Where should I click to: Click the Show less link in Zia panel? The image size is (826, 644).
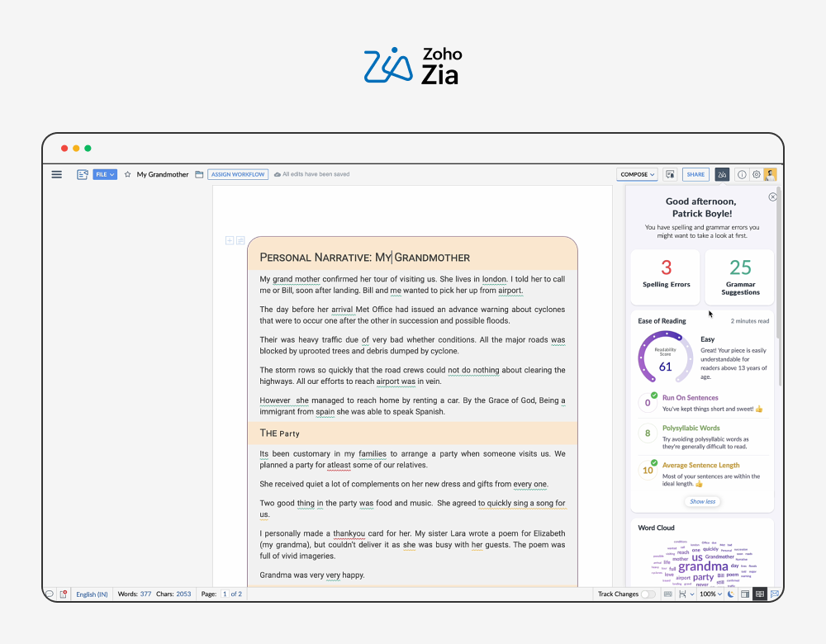pyautogui.click(x=702, y=501)
